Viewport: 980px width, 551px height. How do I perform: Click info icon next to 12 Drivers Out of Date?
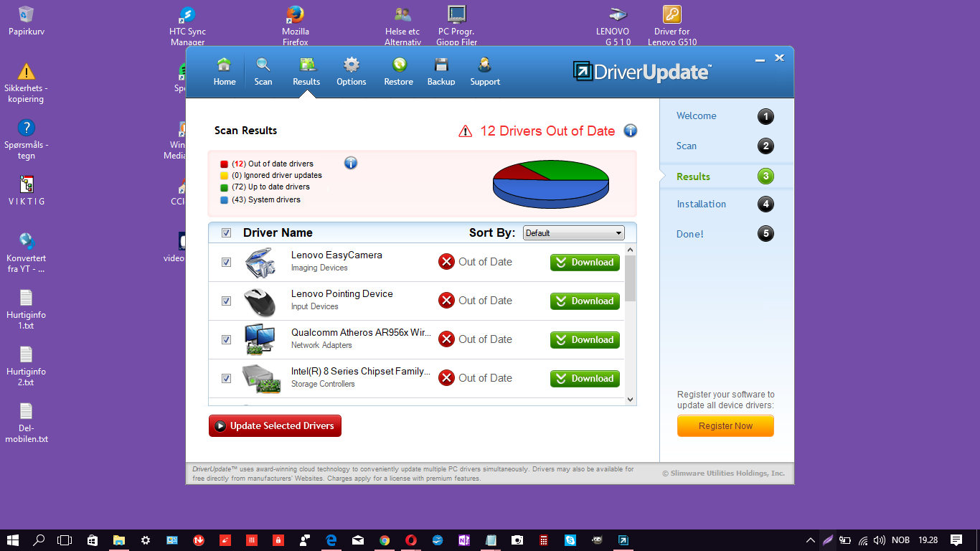click(631, 131)
